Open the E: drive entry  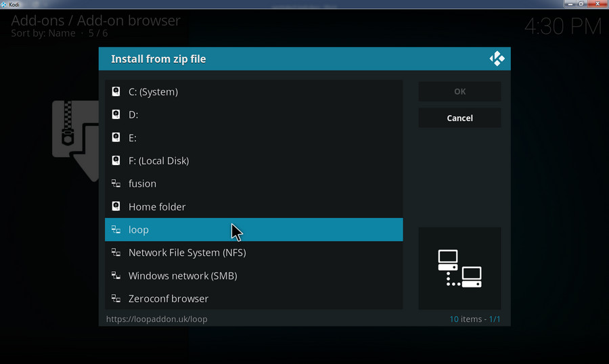coord(254,137)
